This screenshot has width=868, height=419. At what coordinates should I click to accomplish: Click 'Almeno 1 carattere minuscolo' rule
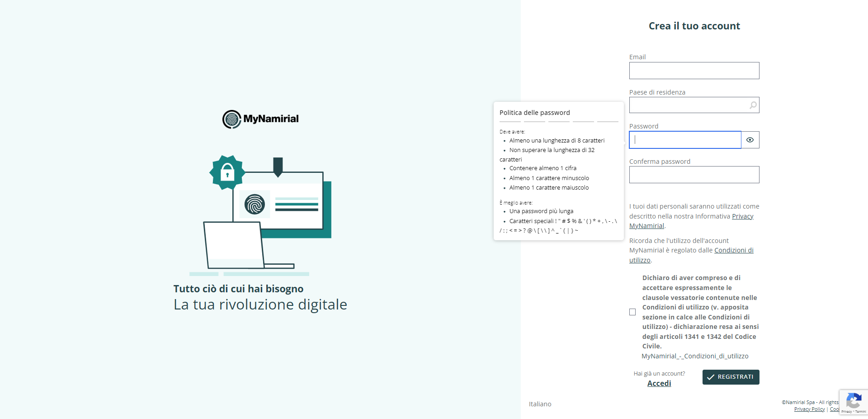549,178
